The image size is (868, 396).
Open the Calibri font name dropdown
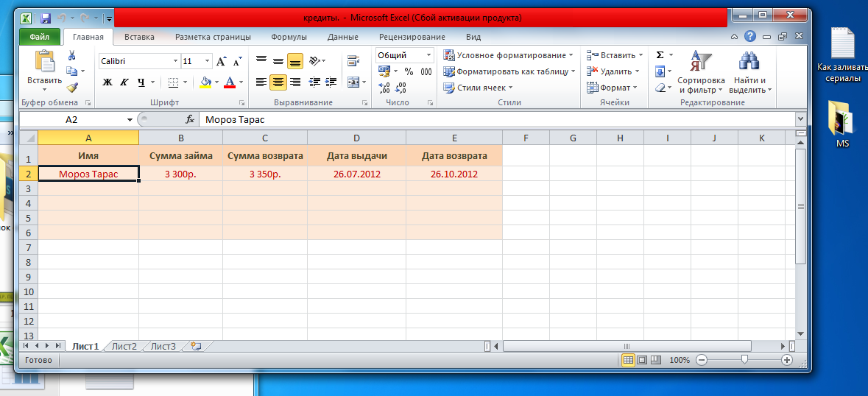(x=175, y=61)
